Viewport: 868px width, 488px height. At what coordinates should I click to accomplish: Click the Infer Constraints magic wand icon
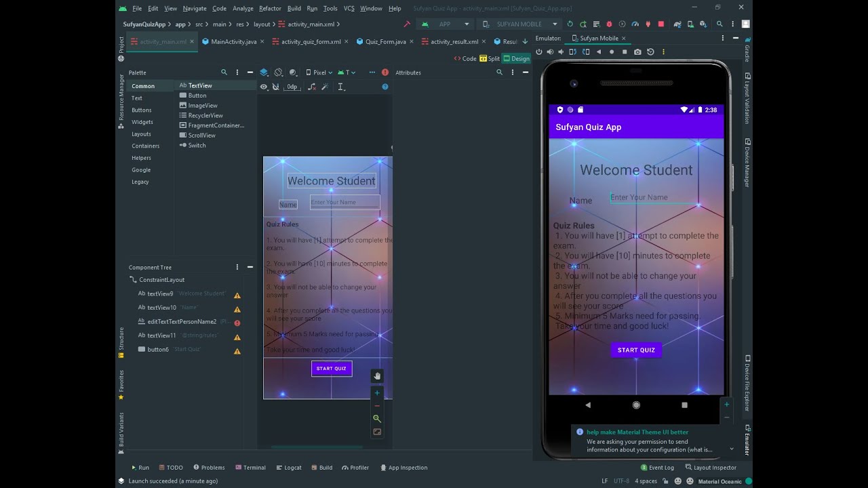pyautogui.click(x=325, y=87)
